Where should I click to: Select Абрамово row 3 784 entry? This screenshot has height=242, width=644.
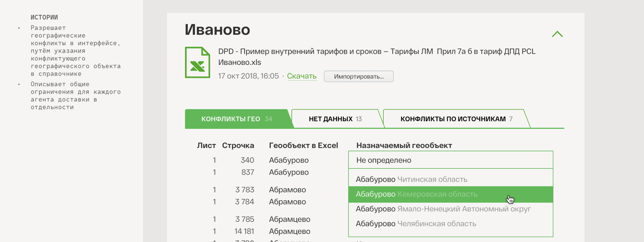click(287, 202)
